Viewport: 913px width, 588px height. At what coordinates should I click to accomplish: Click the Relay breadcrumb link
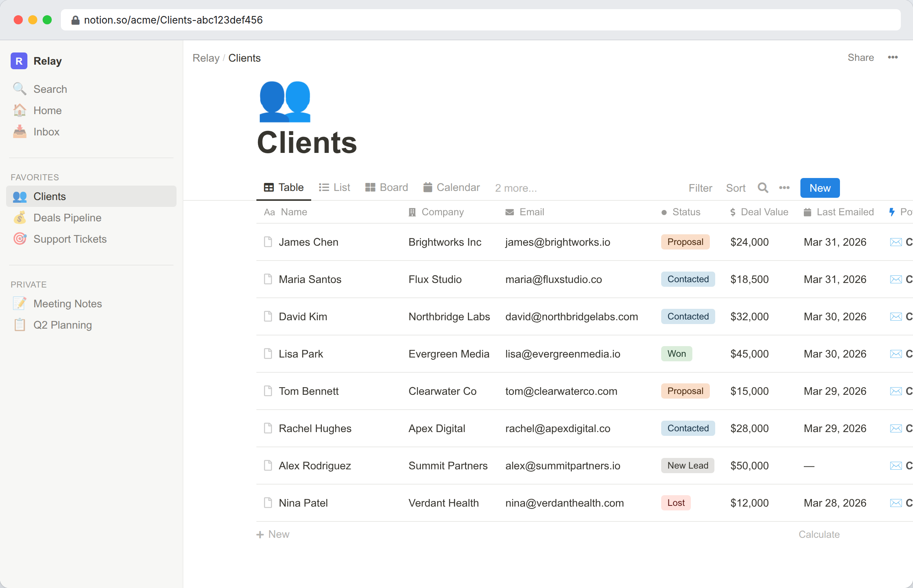tap(206, 58)
